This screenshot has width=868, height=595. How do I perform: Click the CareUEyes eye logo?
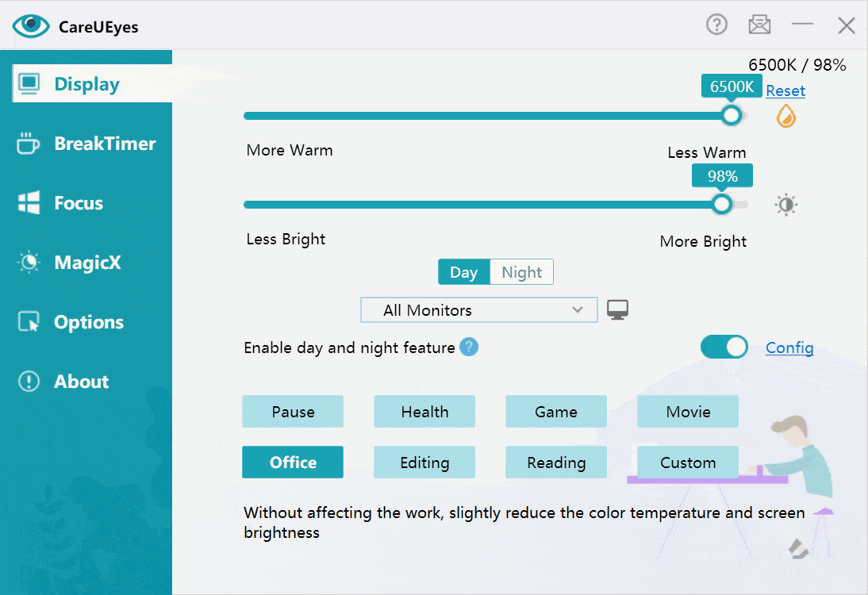click(x=31, y=26)
